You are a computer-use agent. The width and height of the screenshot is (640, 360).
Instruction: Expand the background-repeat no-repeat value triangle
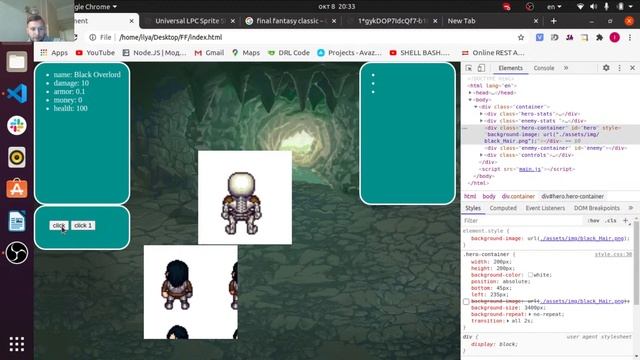pos(530,314)
